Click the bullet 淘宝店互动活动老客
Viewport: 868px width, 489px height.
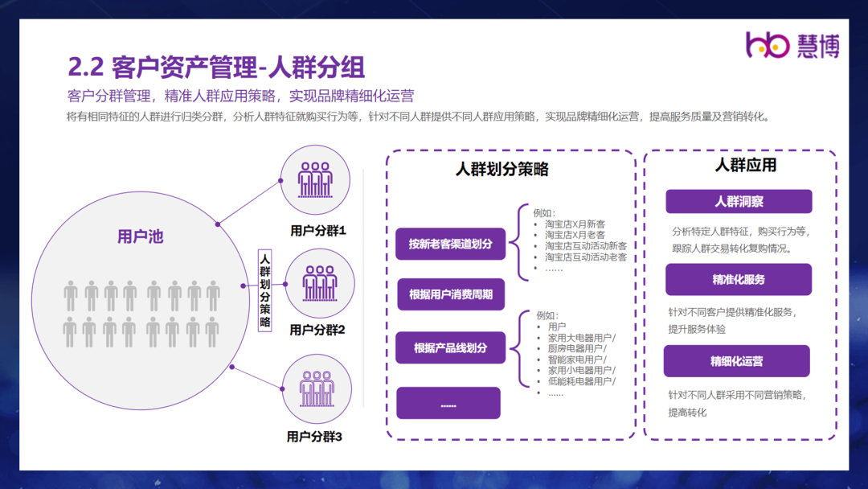click(x=586, y=257)
